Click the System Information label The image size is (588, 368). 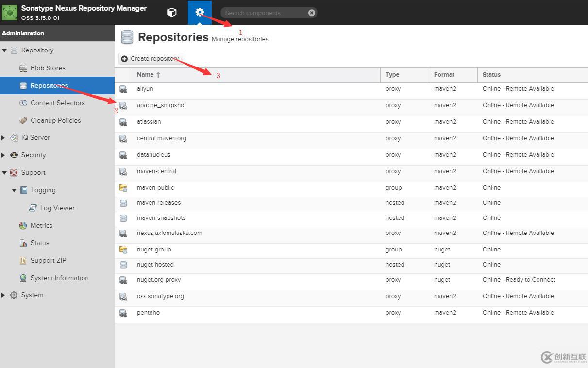[60, 278]
